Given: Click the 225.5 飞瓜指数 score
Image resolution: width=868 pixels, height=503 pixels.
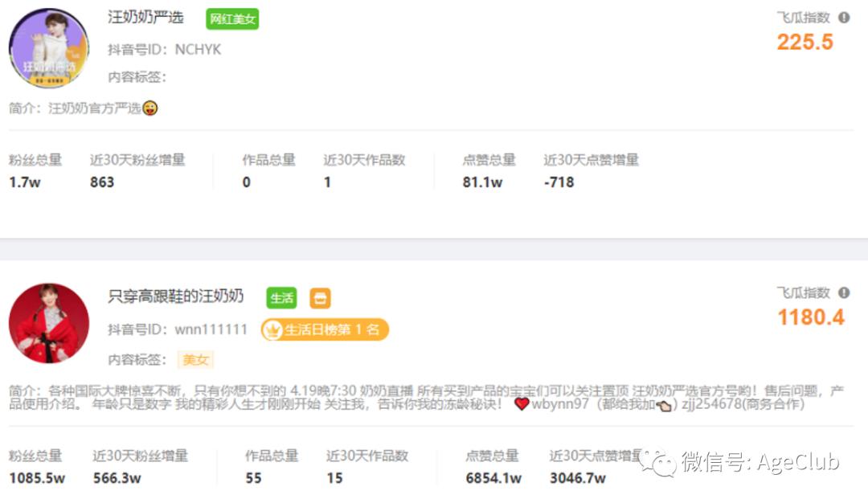Looking at the screenshot, I should (805, 42).
